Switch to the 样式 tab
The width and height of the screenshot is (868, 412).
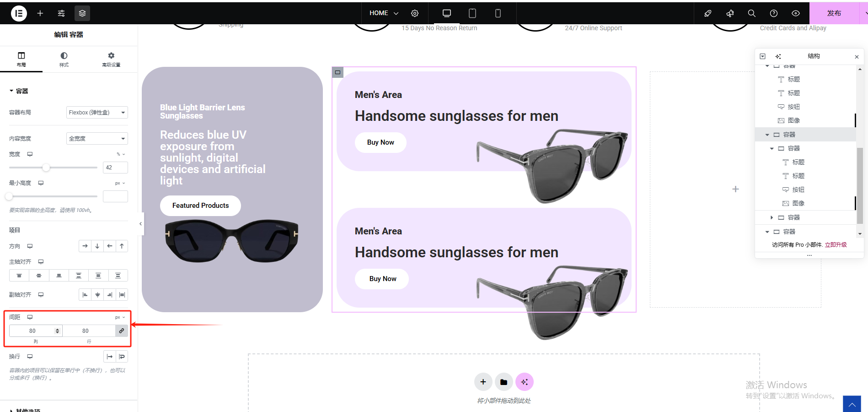(x=64, y=59)
